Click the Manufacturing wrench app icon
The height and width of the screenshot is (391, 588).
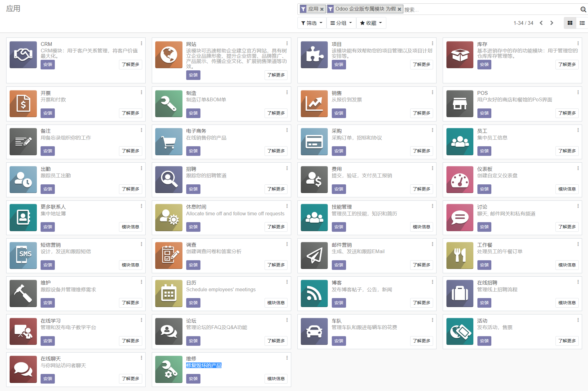(169, 104)
